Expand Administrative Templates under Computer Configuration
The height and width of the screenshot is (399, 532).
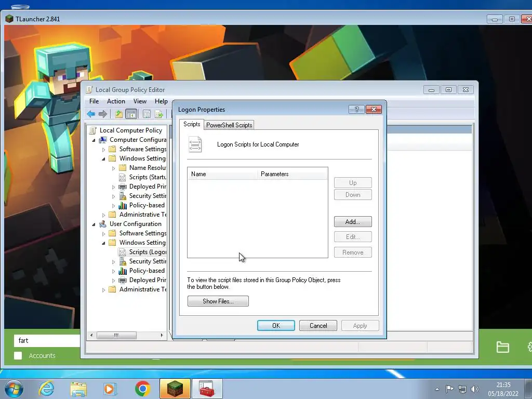(x=103, y=215)
